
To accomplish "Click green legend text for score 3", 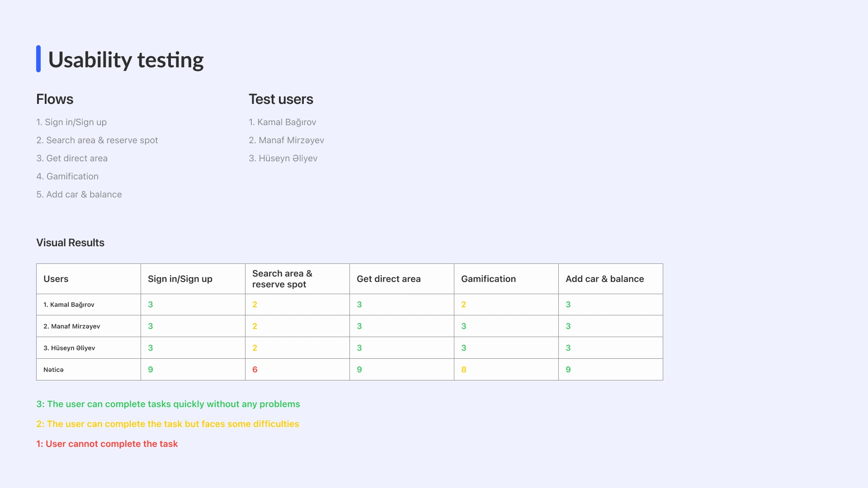I will tap(168, 404).
